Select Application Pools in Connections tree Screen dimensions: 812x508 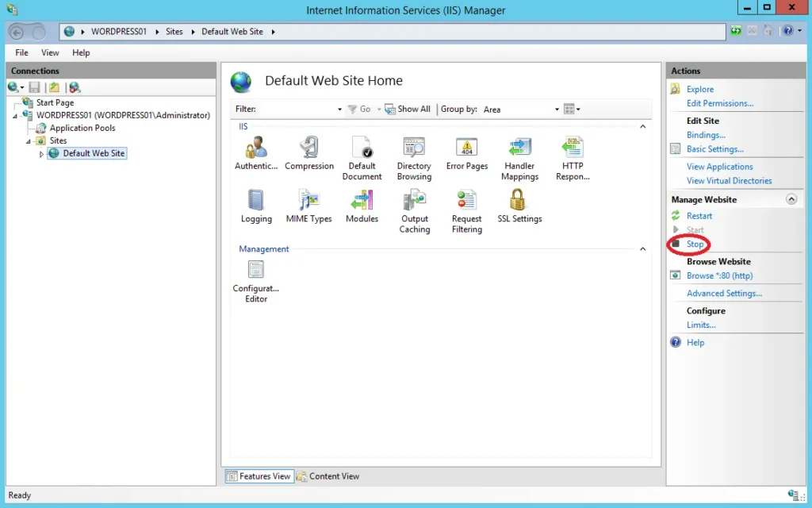(82, 128)
